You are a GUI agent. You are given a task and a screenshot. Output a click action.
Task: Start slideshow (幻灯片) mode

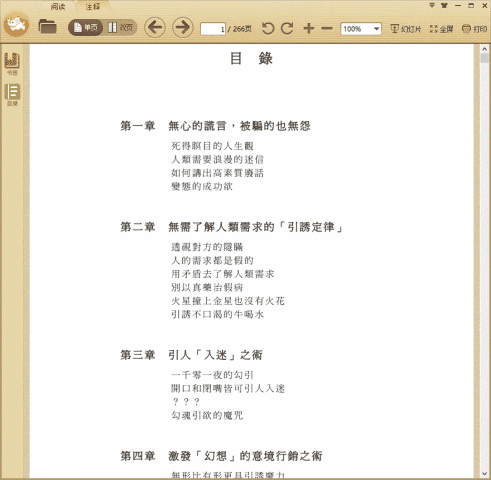[x=405, y=29]
